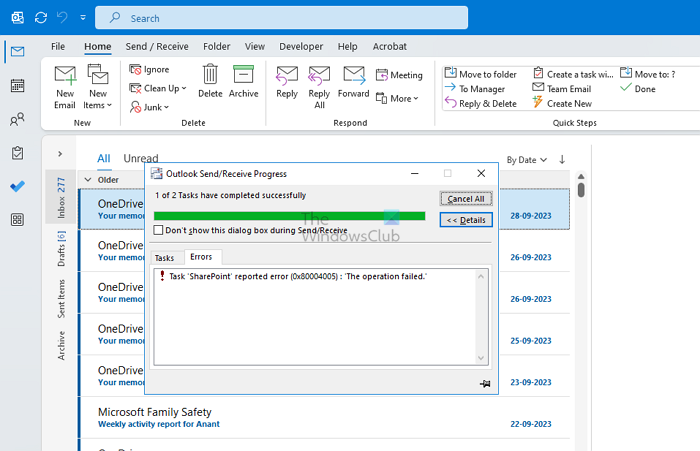Image resolution: width=700 pixels, height=451 pixels.
Task: Open the People contacts module
Action: [x=17, y=119]
